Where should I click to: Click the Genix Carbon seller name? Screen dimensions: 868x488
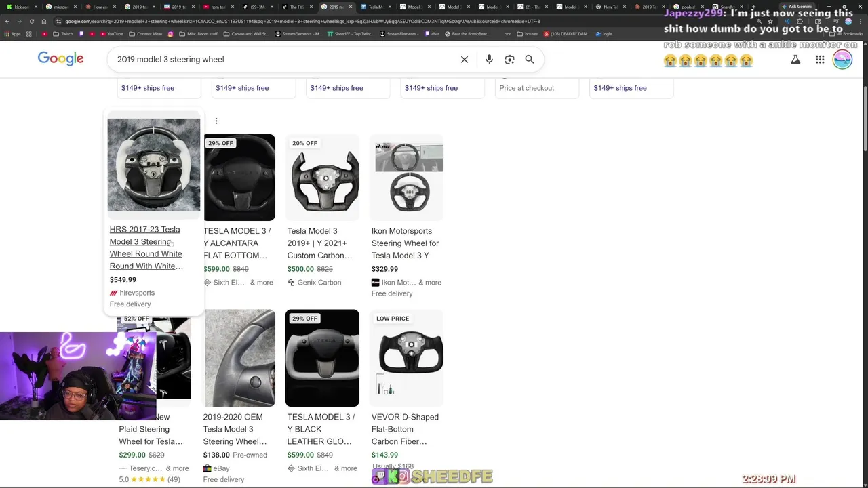click(x=319, y=283)
